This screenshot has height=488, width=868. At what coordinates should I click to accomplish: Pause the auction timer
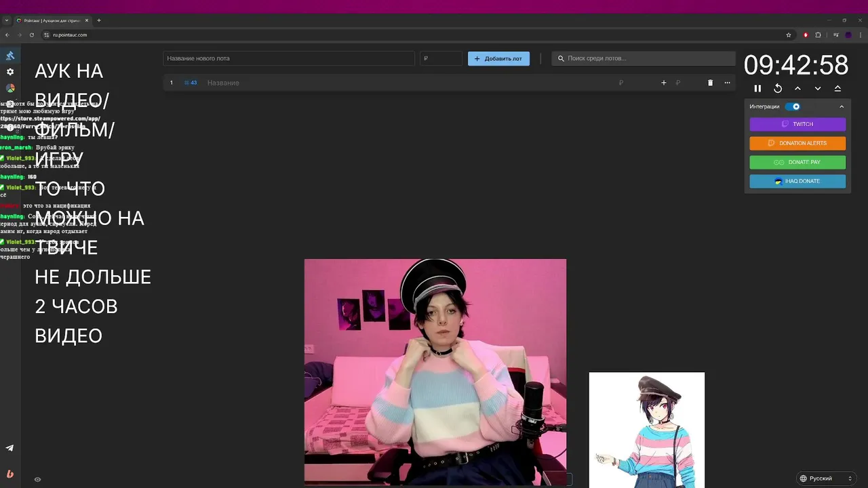coord(757,88)
